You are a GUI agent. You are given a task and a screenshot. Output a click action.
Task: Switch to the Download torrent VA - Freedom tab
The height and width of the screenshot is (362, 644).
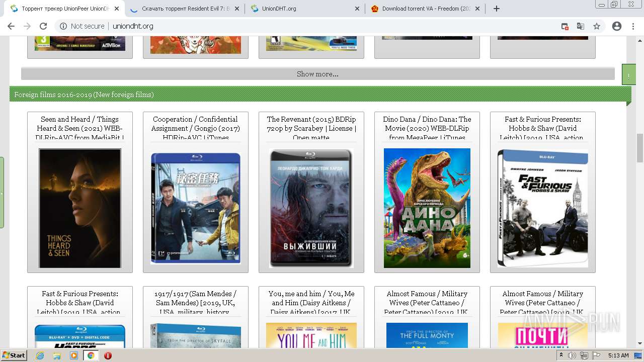tap(425, 9)
